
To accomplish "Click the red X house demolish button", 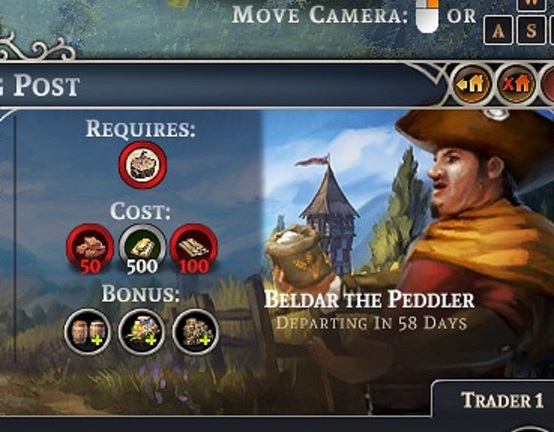I will tap(517, 84).
